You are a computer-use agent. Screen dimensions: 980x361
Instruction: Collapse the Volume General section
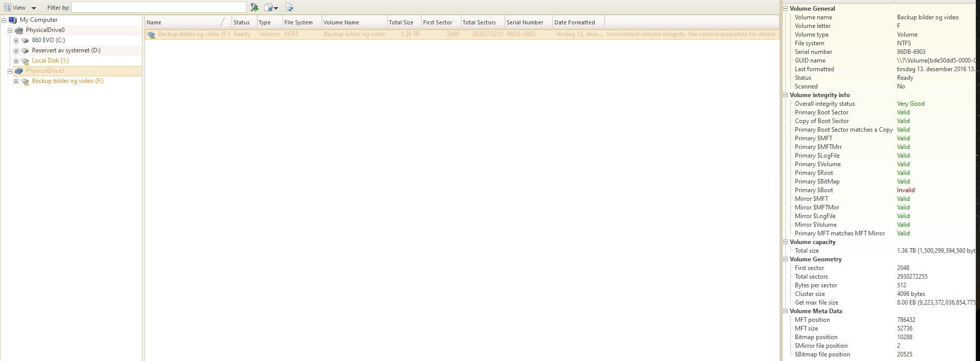[786, 9]
